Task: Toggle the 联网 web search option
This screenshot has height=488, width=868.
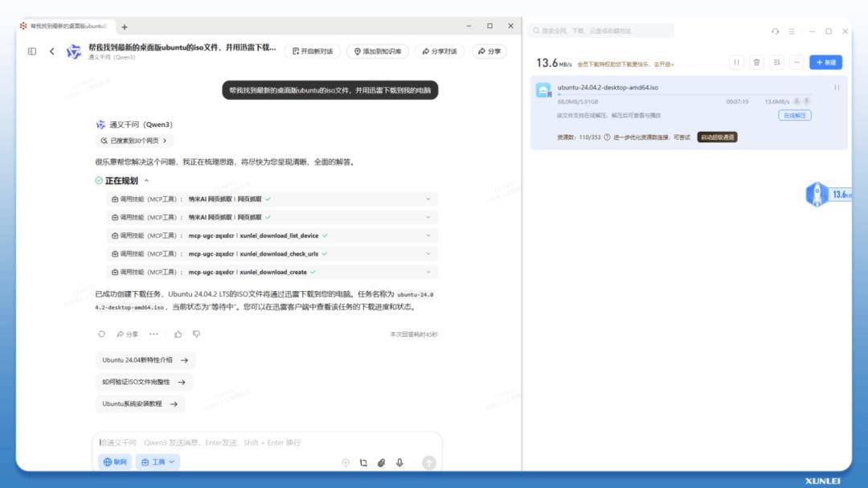Action: (x=115, y=462)
